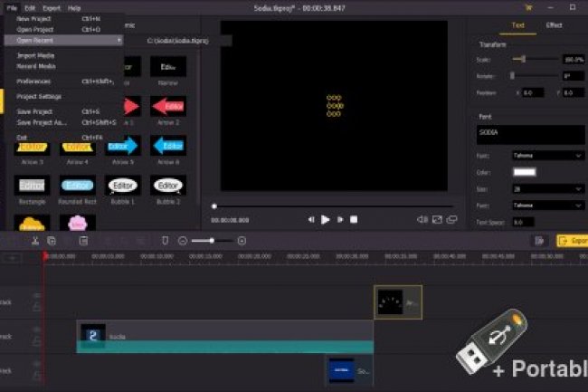Click the Scale percentage field

574,60
